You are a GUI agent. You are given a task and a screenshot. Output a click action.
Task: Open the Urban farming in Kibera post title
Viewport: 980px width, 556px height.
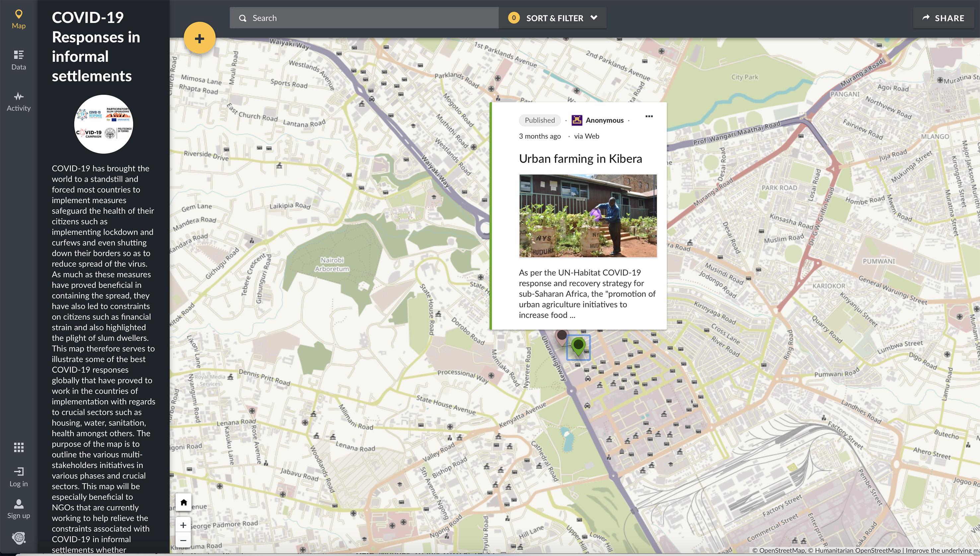coord(580,159)
